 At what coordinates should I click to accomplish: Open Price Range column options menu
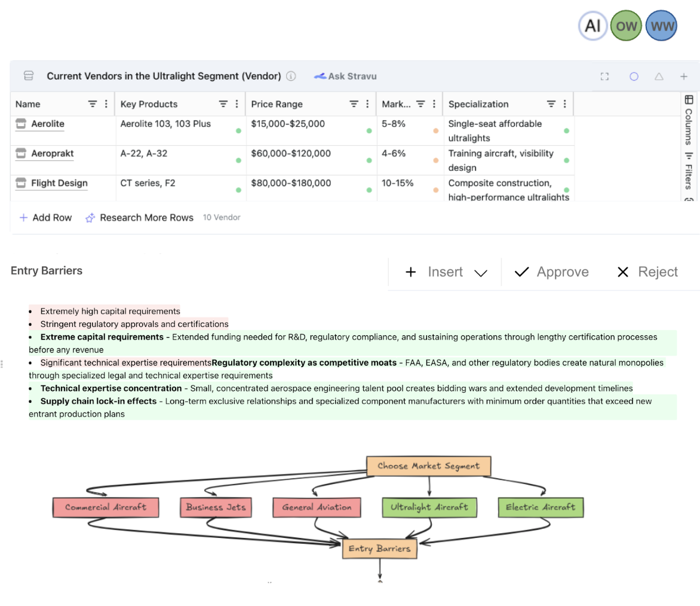click(x=367, y=104)
